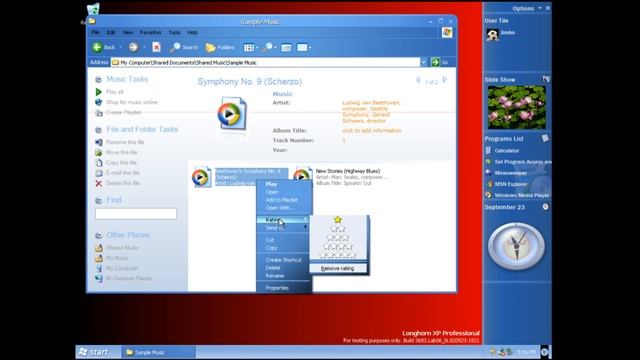
Task: Open the Edit menu
Action: point(111,32)
